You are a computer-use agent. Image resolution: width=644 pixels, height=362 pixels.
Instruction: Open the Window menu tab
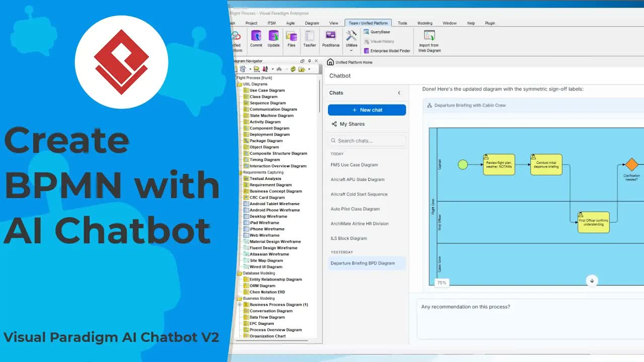coord(449,23)
